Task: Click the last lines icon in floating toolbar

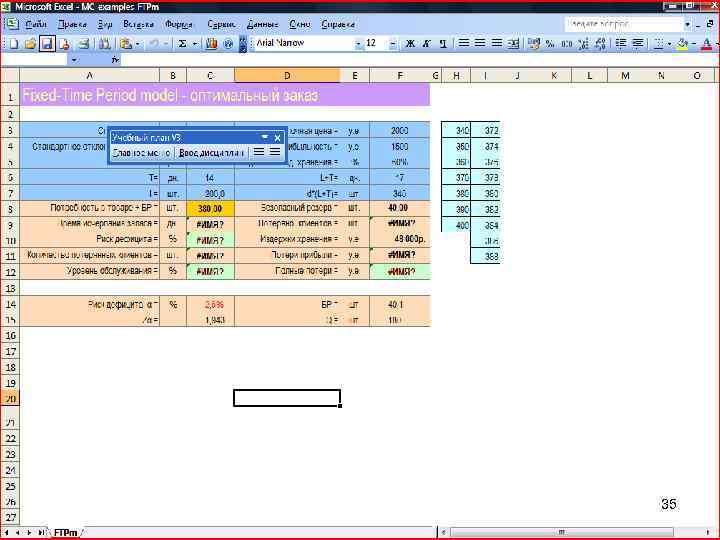Action: (x=275, y=152)
